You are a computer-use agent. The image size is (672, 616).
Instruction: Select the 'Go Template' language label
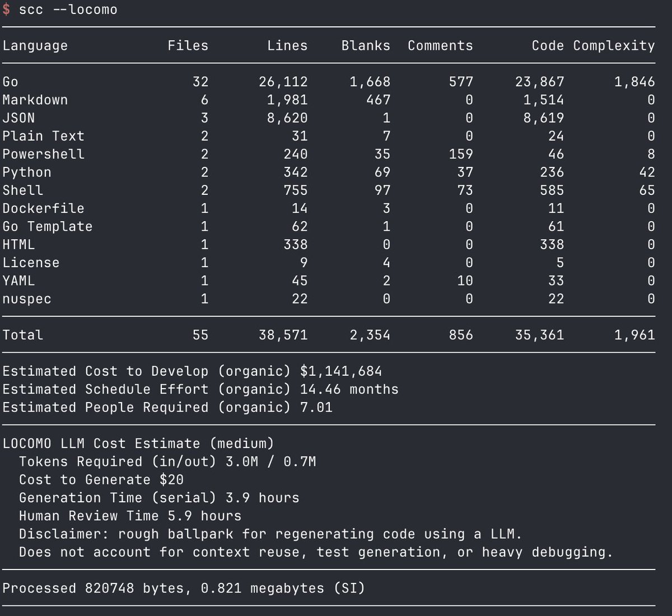coord(47,227)
